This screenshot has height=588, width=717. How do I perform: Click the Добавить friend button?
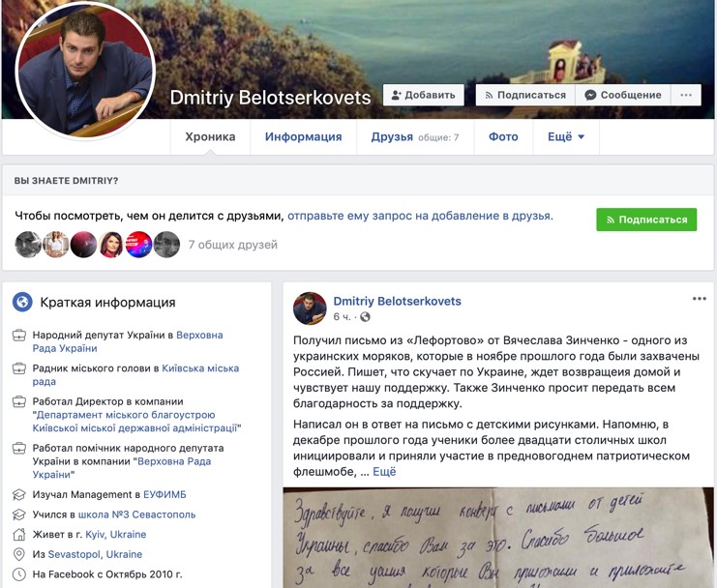(424, 95)
